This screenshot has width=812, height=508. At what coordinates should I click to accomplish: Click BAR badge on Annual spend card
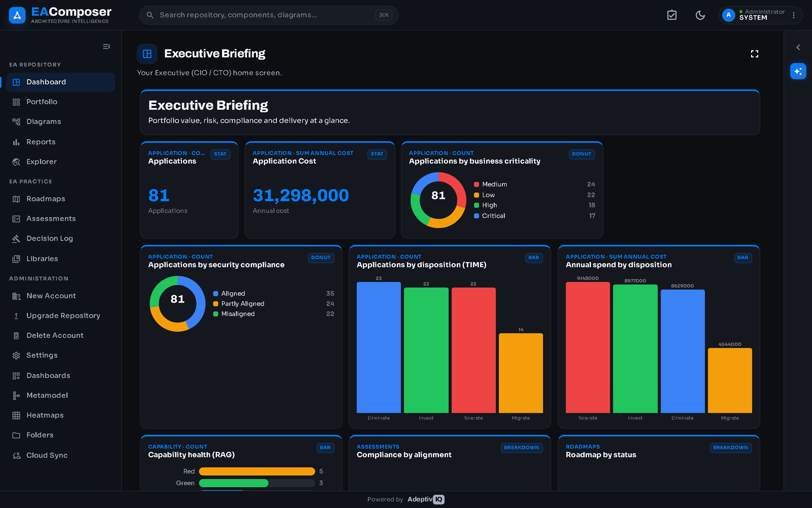coord(742,258)
